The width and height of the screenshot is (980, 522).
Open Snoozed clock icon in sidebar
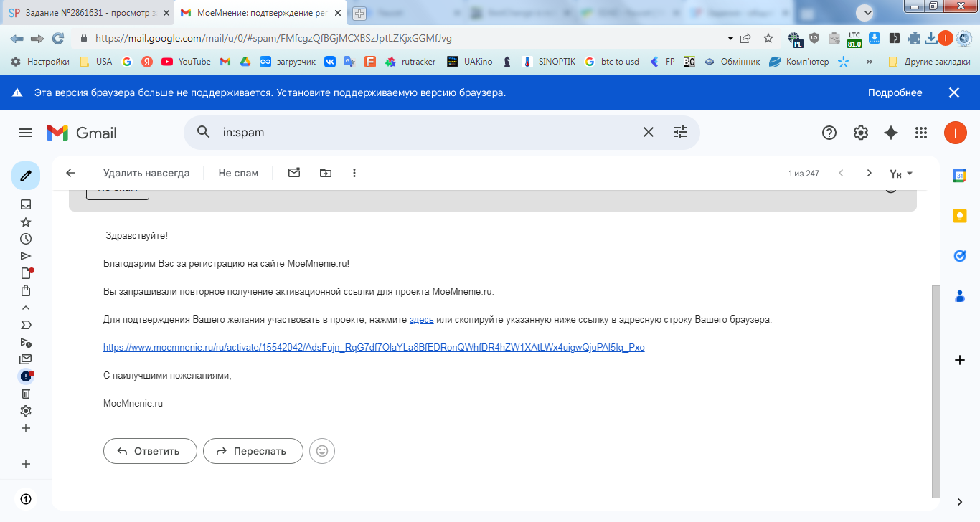(26, 239)
